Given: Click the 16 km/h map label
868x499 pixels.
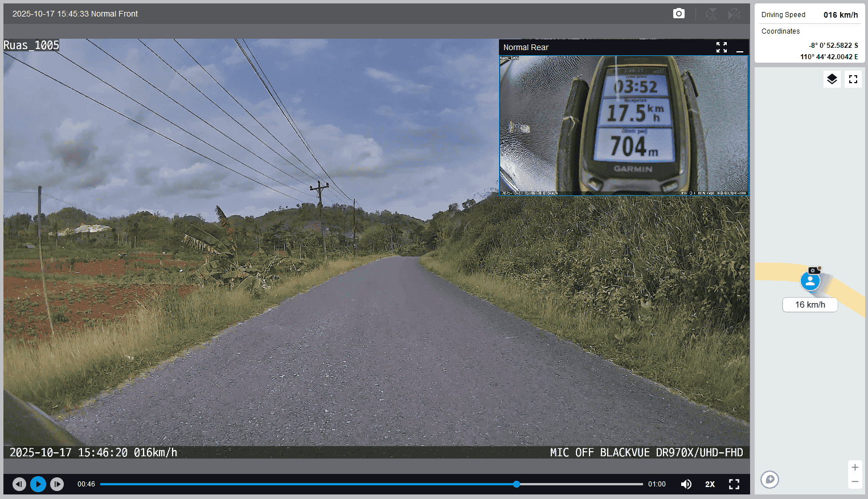Looking at the screenshot, I should point(810,305).
